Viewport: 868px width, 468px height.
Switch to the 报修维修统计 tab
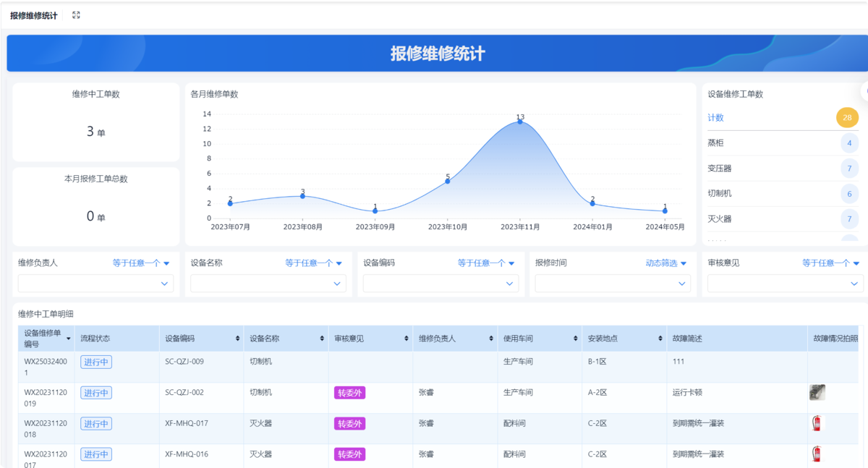coord(33,14)
